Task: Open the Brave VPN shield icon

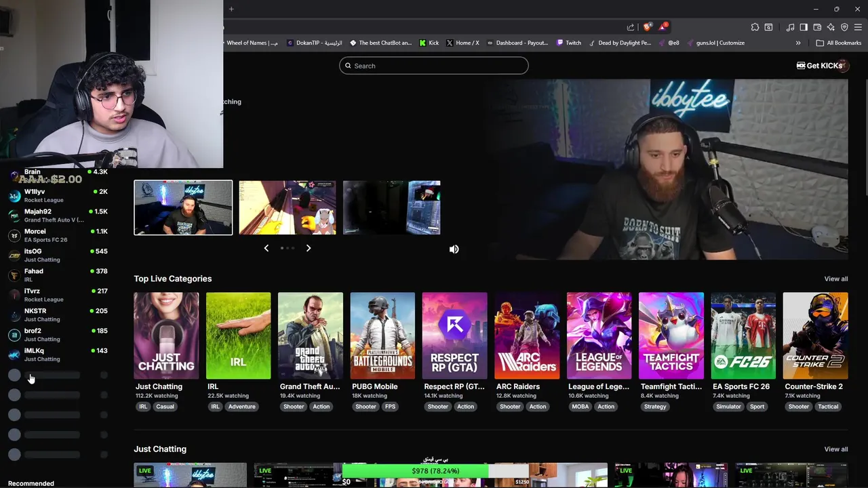Action: click(x=844, y=27)
